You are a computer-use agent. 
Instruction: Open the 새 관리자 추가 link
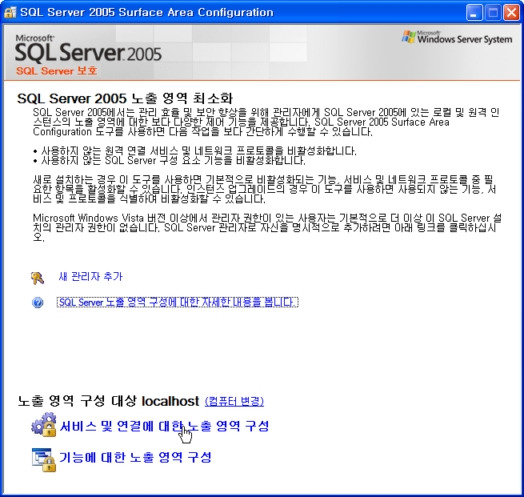point(90,277)
